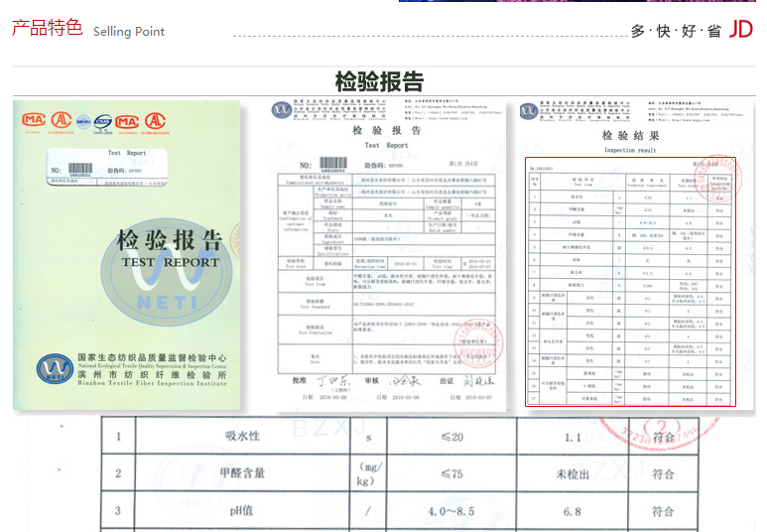The height and width of the screenshot is (532, 767).
Task: Open the green Test Report cover image
Action: 126,255
